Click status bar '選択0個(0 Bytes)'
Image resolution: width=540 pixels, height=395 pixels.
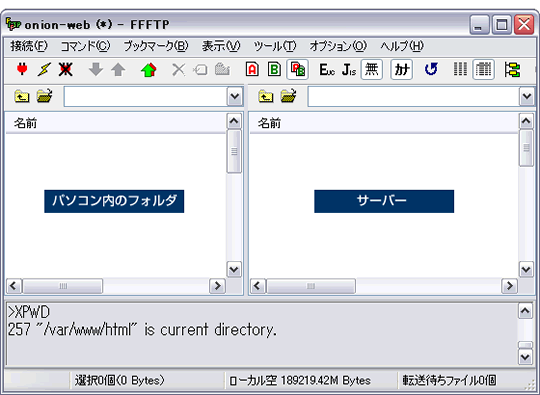(x=120, y=381)
